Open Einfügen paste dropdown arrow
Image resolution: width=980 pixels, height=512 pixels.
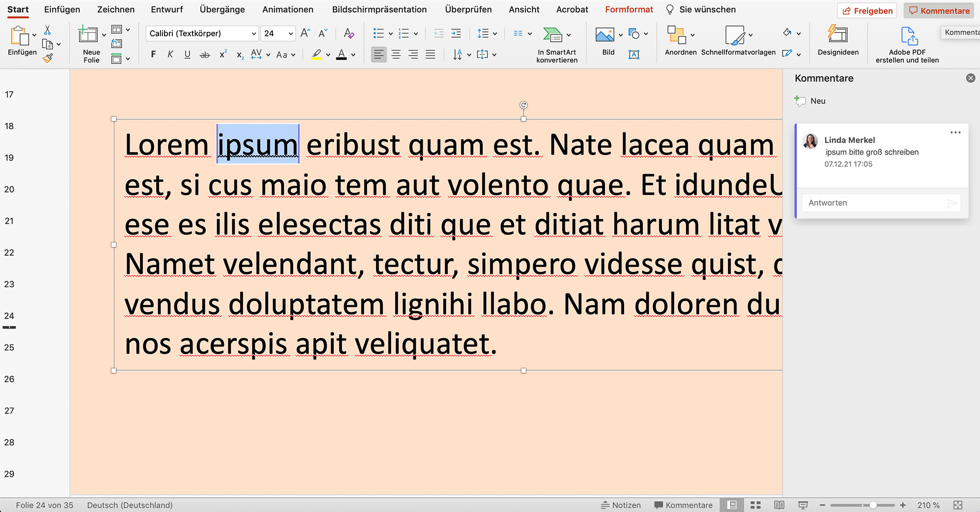34,35
